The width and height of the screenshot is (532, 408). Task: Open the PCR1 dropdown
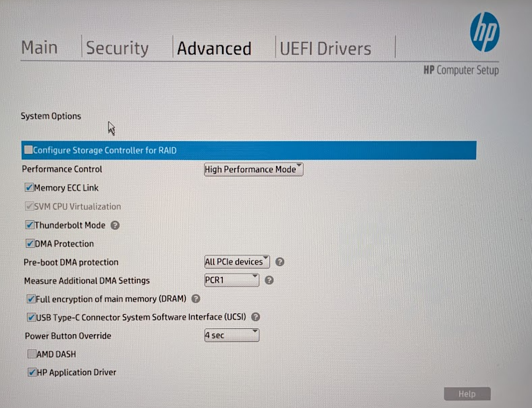pos(232,280)
